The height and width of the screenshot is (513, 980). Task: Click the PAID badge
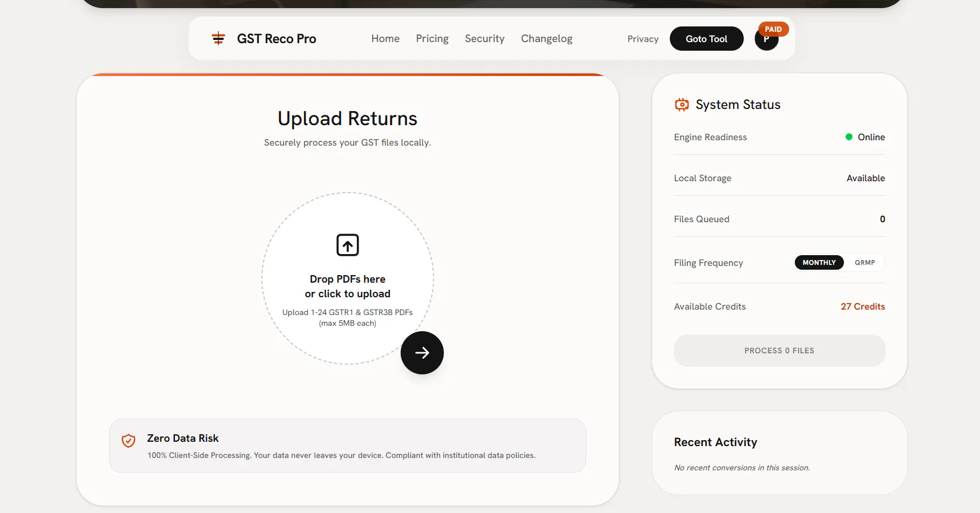(773, 29)
